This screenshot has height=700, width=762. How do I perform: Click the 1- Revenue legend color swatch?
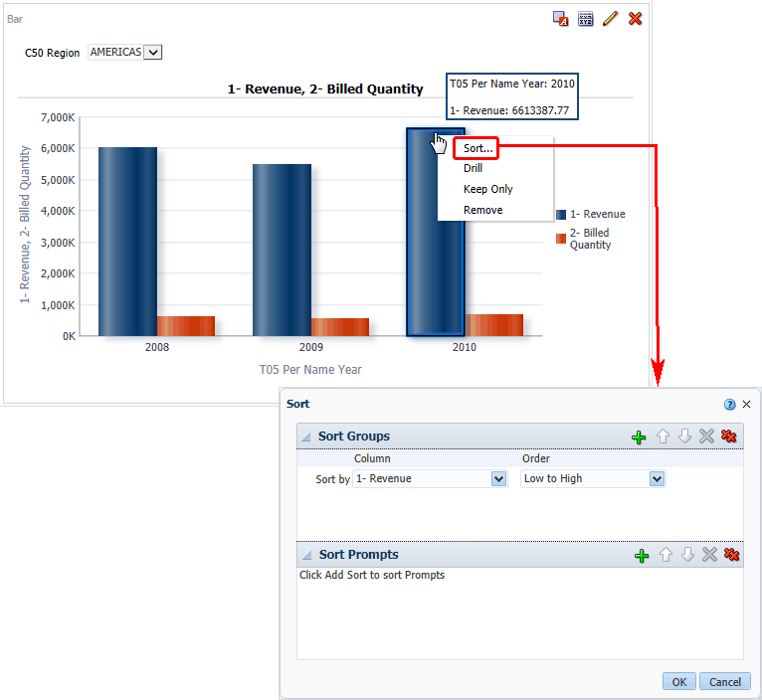pyautogui.click(x=561, y=214)
